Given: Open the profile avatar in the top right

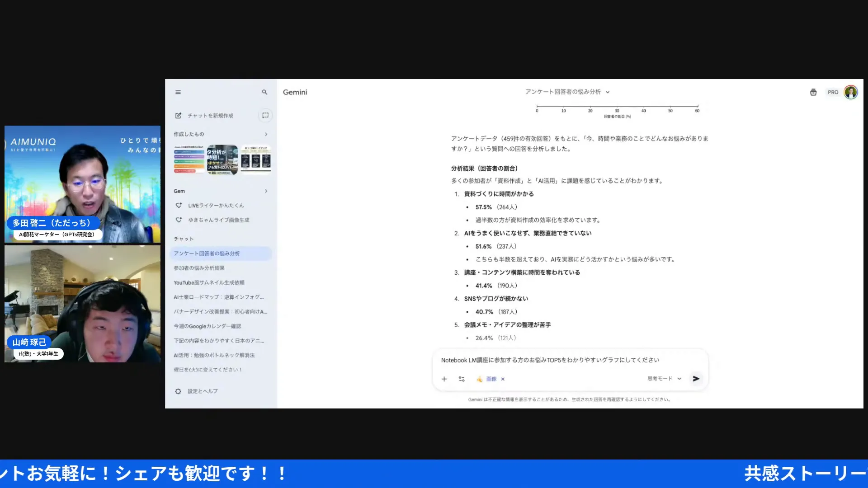Looking at the screenshot, I should click(x=850, y=92).
